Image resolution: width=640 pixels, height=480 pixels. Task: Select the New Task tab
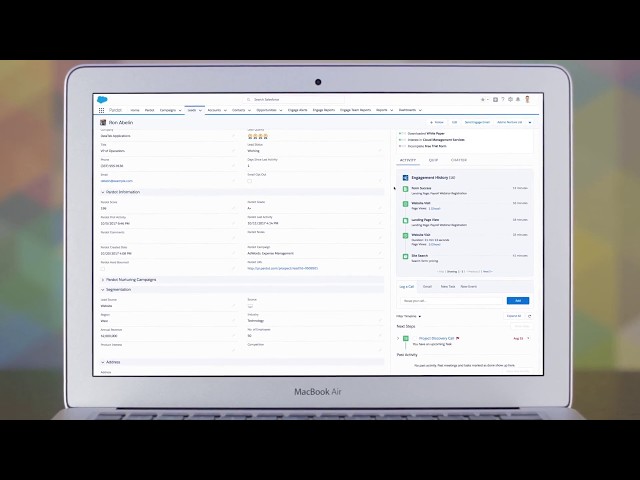click(448, 287)
